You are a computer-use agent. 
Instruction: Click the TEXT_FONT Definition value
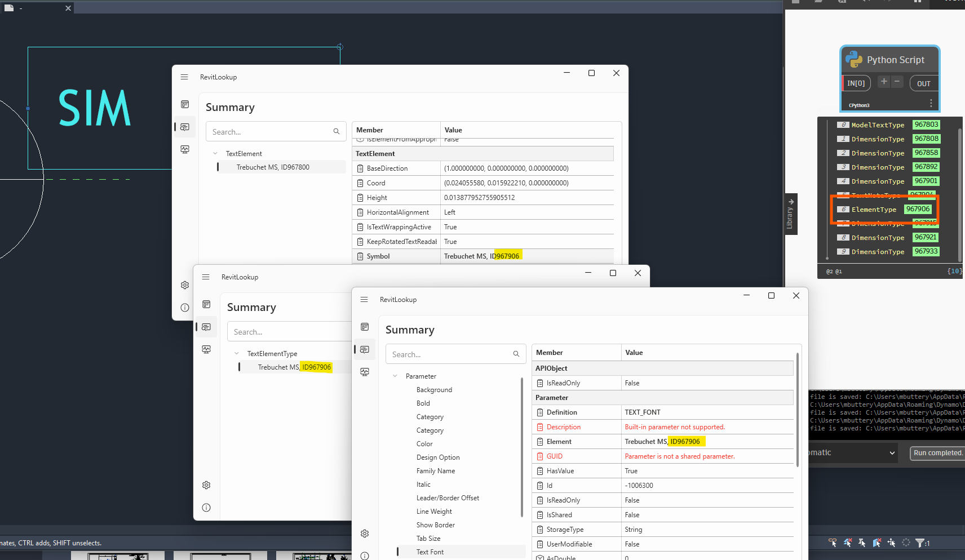pos(643,412)
